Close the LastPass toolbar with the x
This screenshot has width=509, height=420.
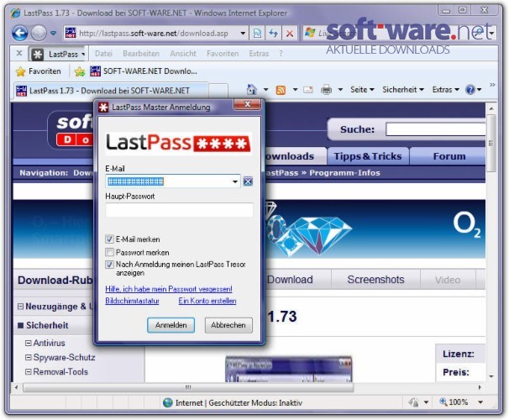point(19,53)
